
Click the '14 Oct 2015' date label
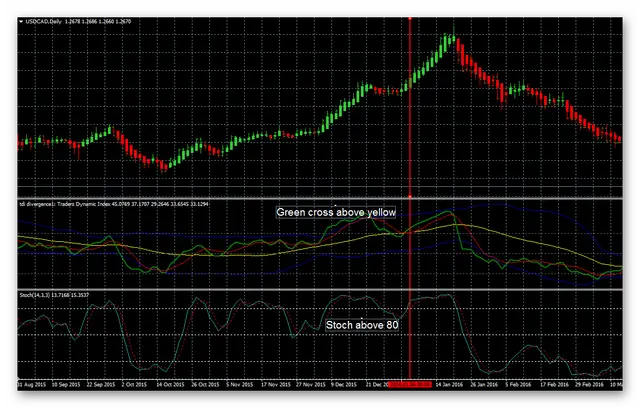[170, 384]
